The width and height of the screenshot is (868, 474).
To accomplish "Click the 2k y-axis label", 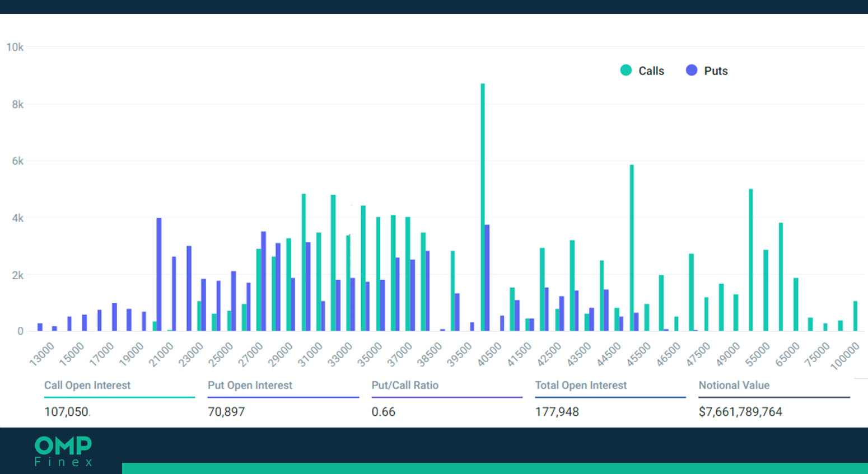I will [18, 275].
